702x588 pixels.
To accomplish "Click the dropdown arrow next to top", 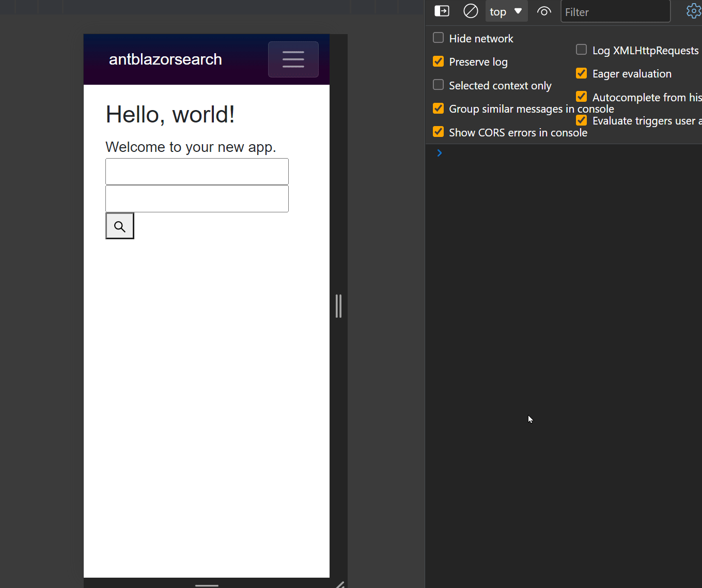I will pos(518,11).
